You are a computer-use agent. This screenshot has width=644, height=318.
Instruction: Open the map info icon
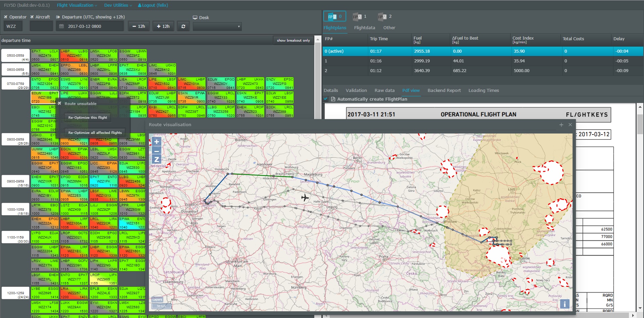[x=565, y=304]
